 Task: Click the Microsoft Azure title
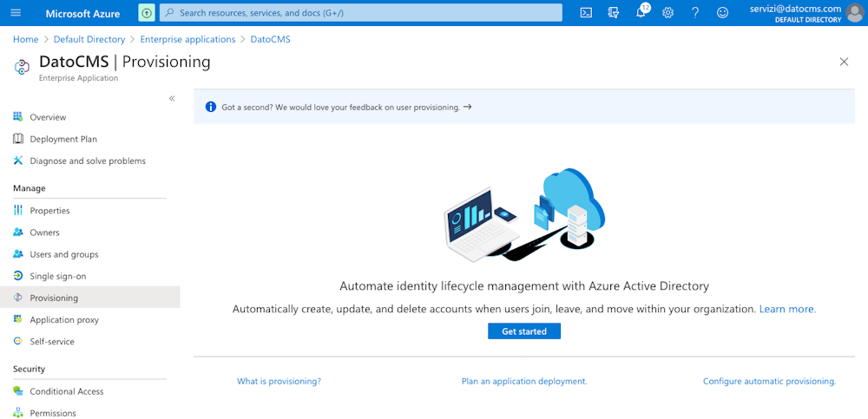[x=82, y=13]
